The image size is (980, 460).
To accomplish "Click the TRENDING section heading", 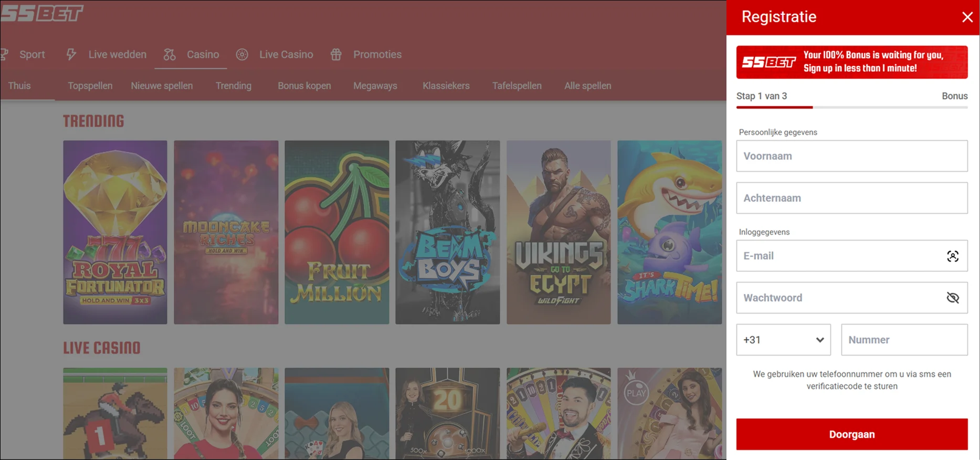I will (x=93, y=121).
